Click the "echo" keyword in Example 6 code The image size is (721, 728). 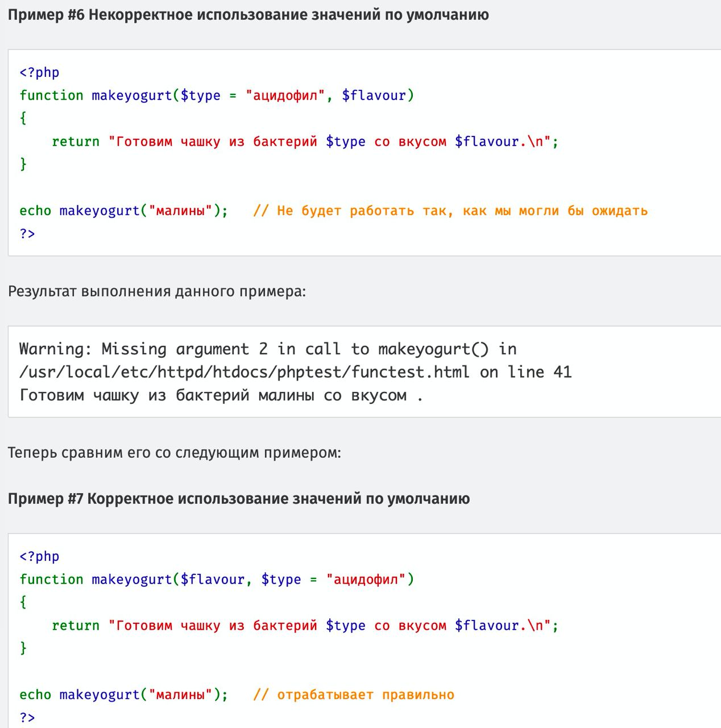[35, 211]
